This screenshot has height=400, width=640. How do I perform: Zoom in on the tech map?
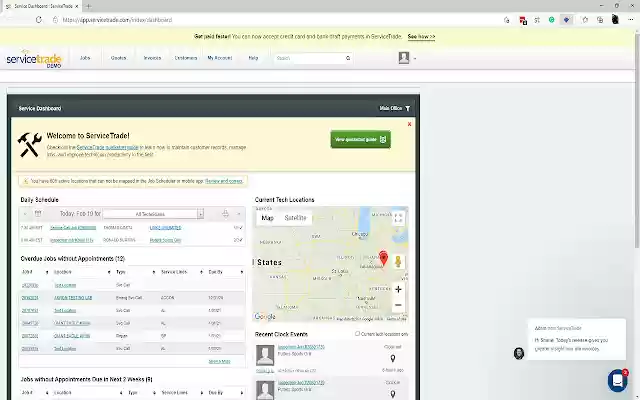pos(398,289)
